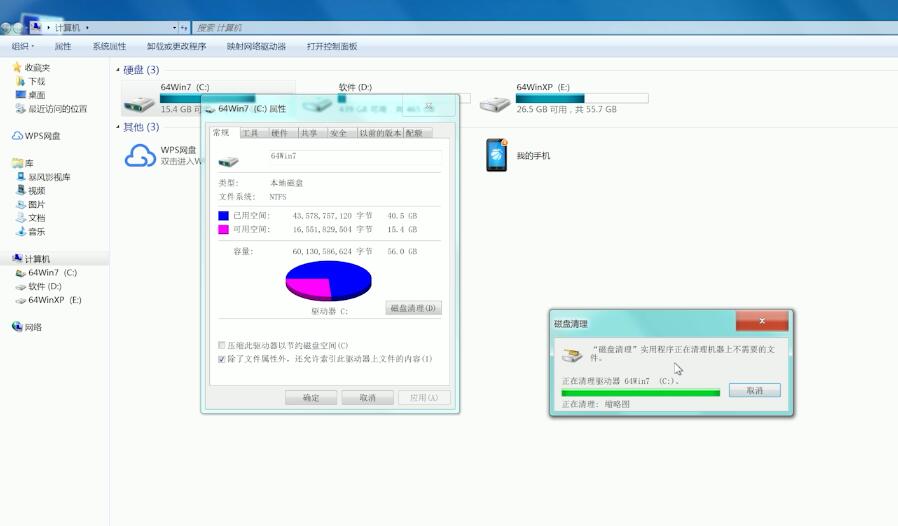Focus the 搜索 计算机 search box

(x=544, y=28)
